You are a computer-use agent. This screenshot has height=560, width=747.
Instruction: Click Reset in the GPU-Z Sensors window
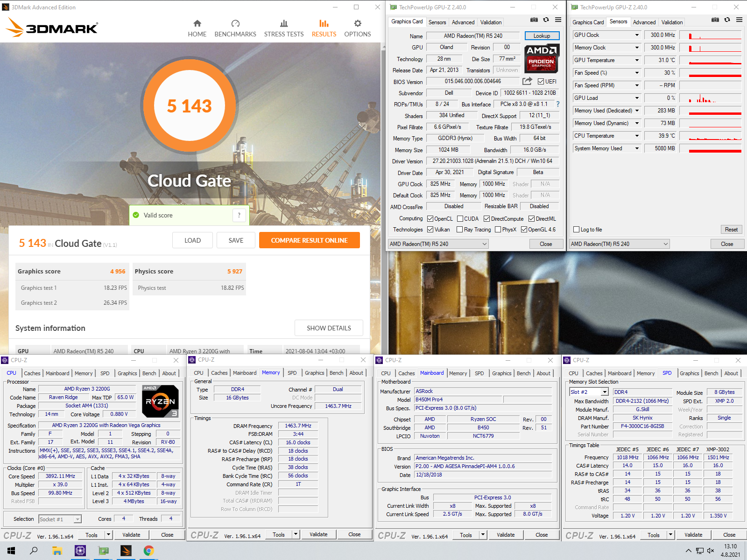coord(731,230)
